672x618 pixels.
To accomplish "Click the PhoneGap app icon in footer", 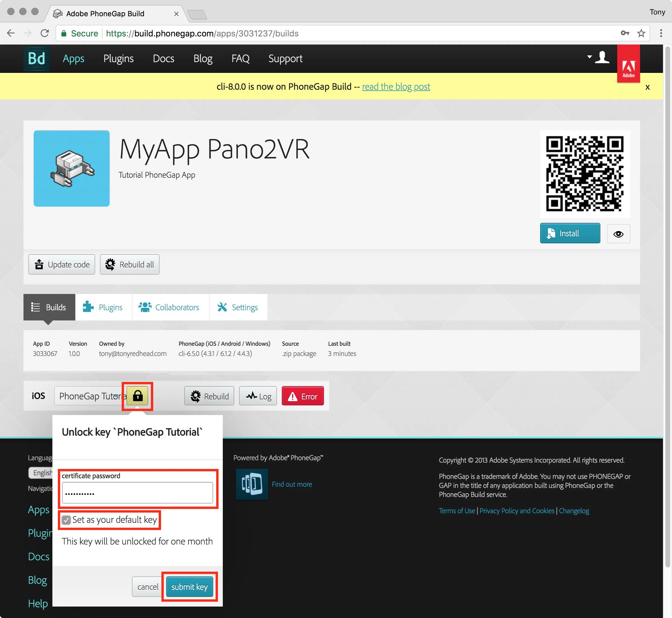I will pos(252,484).
